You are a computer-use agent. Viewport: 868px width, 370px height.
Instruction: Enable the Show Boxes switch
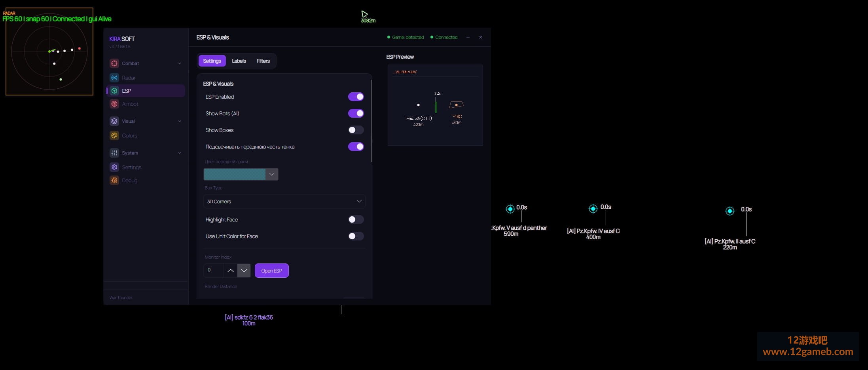[356, 130]
